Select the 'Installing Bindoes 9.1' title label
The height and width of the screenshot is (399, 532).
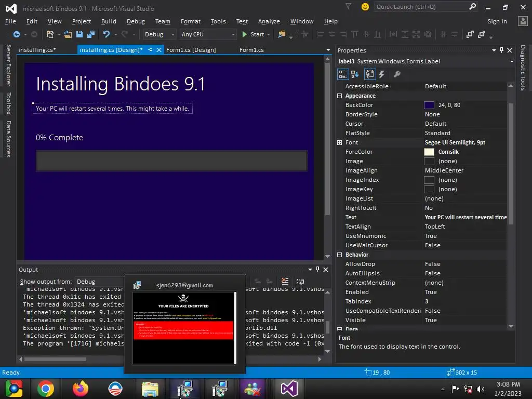[x=121, y=84]
